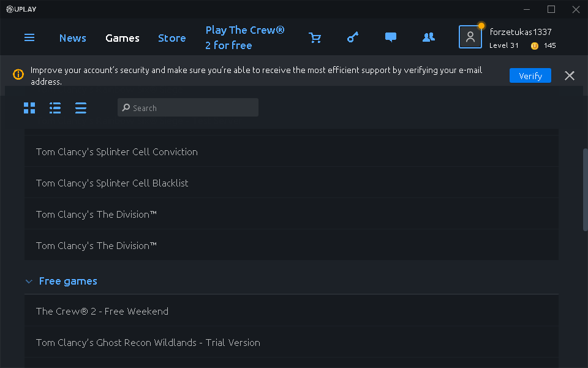Click the games Search field
588x368 pixels.
(x=188, y=107)
